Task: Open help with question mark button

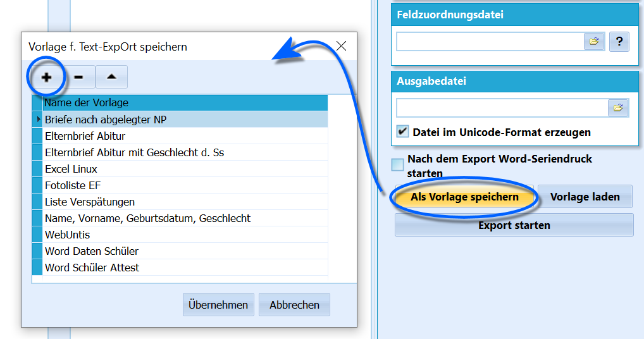Action: 619,42
